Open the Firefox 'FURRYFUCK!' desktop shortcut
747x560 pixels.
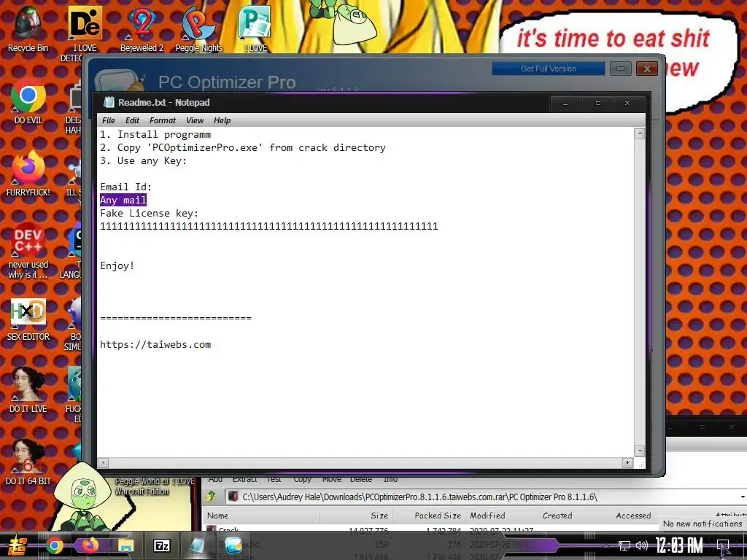tap(28, 174)
